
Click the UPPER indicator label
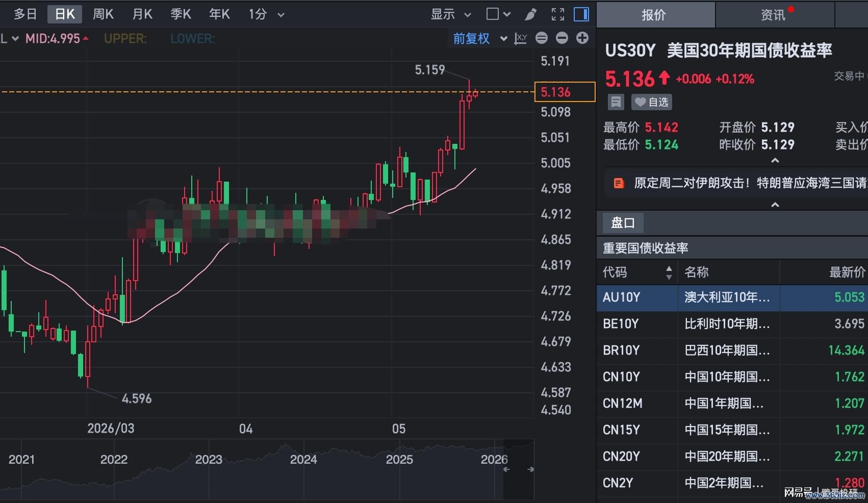coord(125,39)
